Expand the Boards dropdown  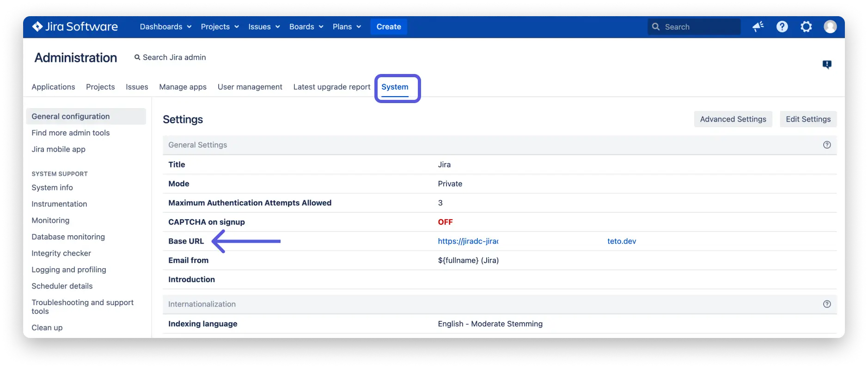coord(306,27)
